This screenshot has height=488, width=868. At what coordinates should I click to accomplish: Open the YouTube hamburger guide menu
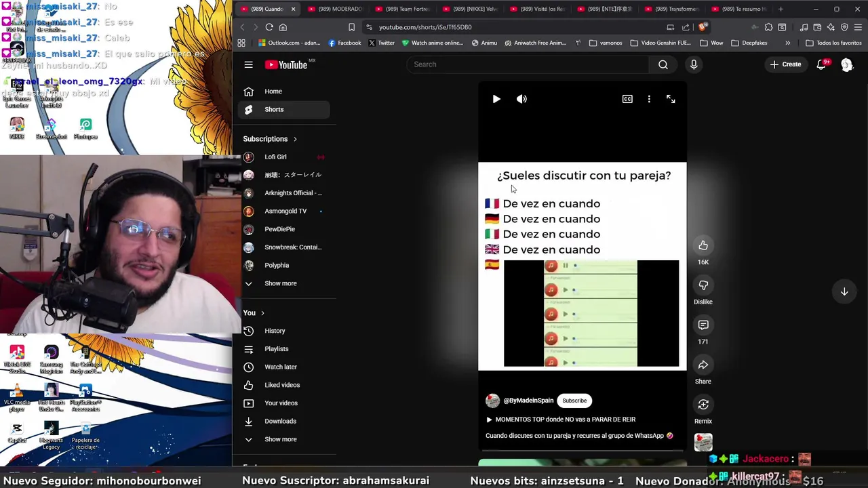click(x=248, y=64)
